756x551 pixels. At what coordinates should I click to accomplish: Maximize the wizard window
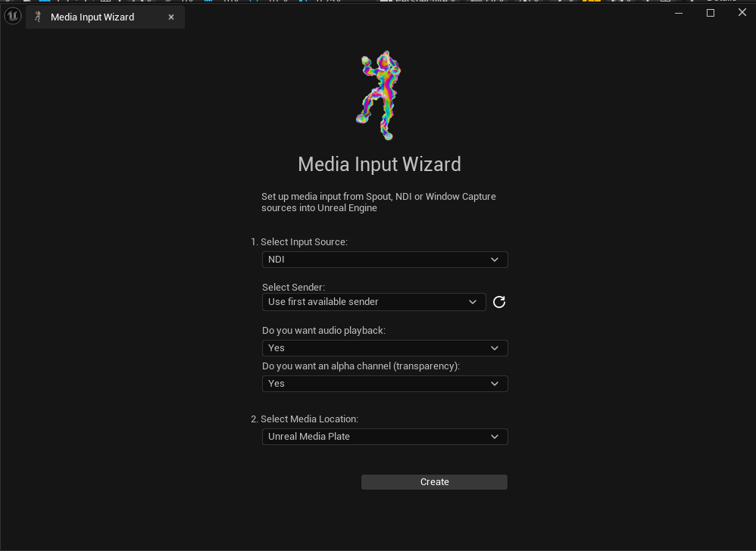711,13
